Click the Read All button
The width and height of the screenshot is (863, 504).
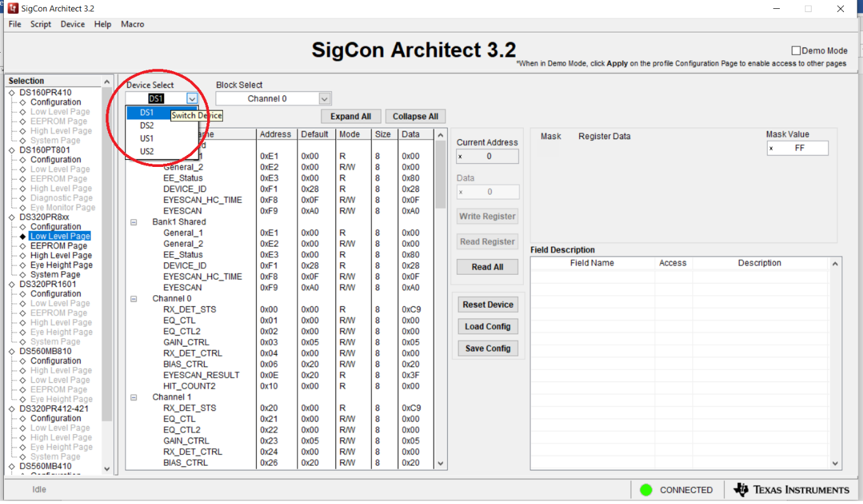point(487,267)
